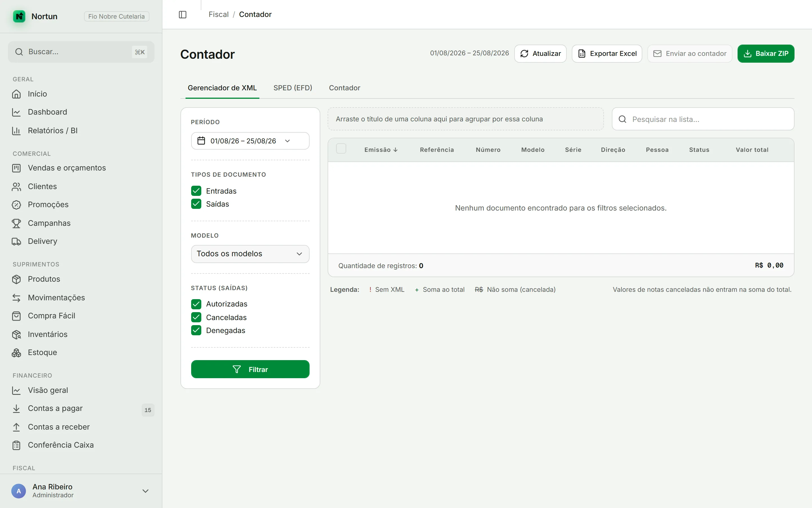
Task: Click the Atualizar button
Action: pos(540,53)
